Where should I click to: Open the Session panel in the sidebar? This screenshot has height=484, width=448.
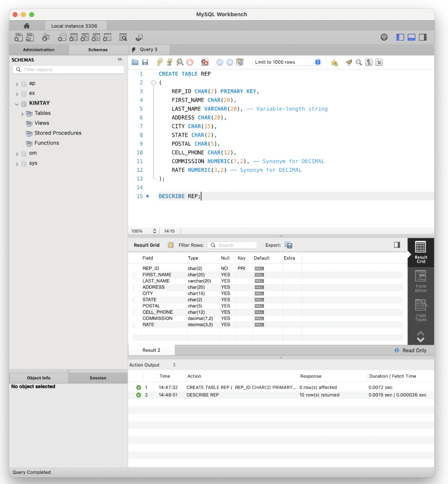(x=98, y=377)
